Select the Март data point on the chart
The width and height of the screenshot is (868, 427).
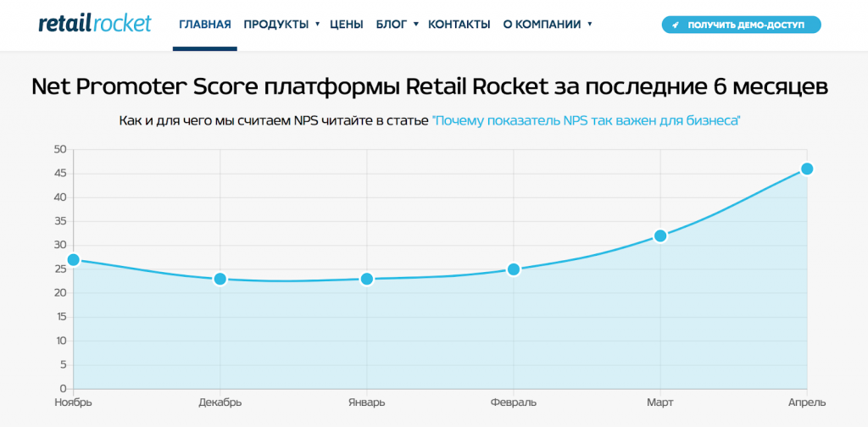[659, 236]
